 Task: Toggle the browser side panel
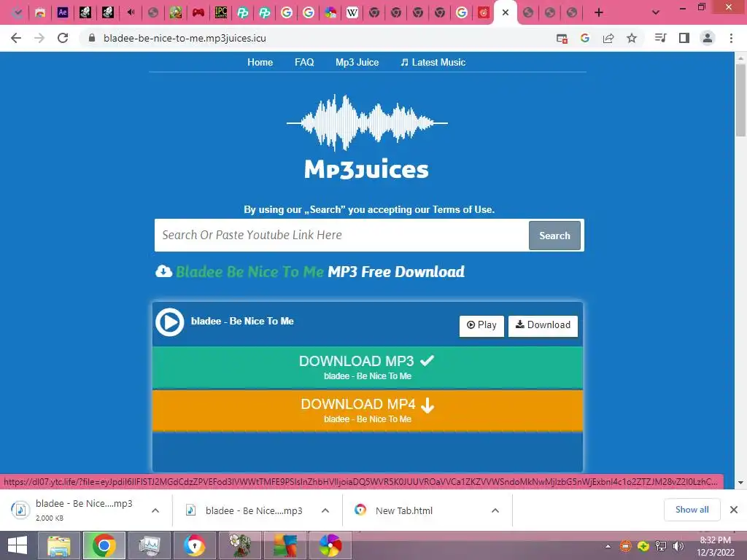click(684, 38)
